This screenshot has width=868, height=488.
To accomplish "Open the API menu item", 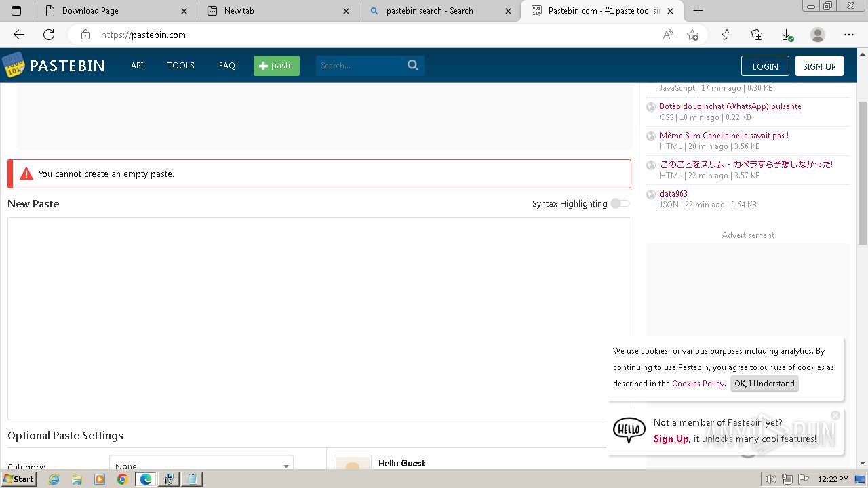I will [x=137, y=66].
